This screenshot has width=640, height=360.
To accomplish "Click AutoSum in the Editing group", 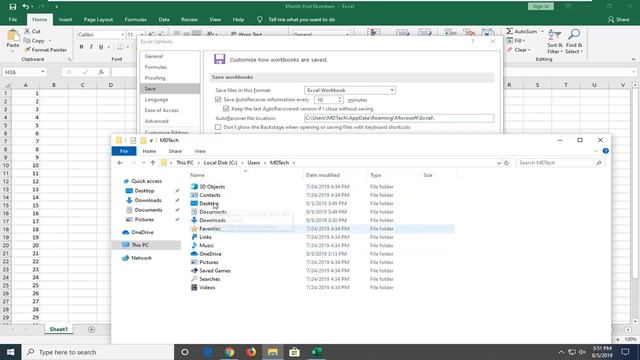I will coord(522,31).
